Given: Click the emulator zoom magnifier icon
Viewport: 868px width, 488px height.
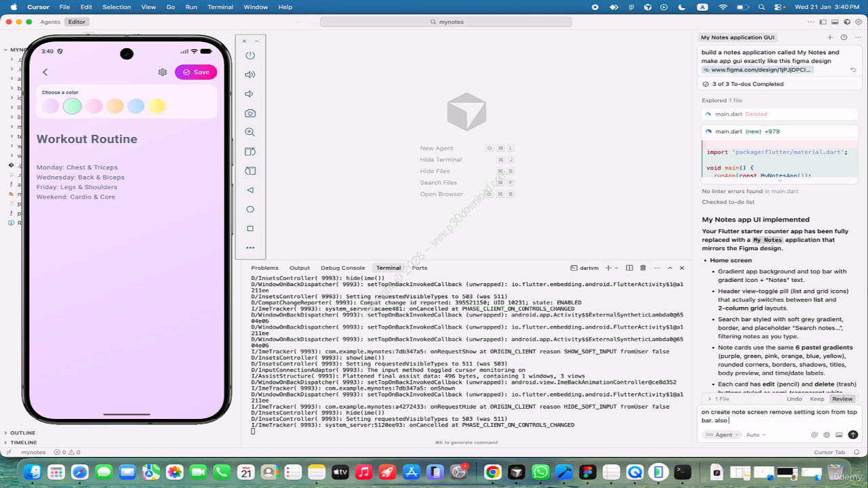Looking at the screenshot, I should pyautogui.click(x=250, y=132).
